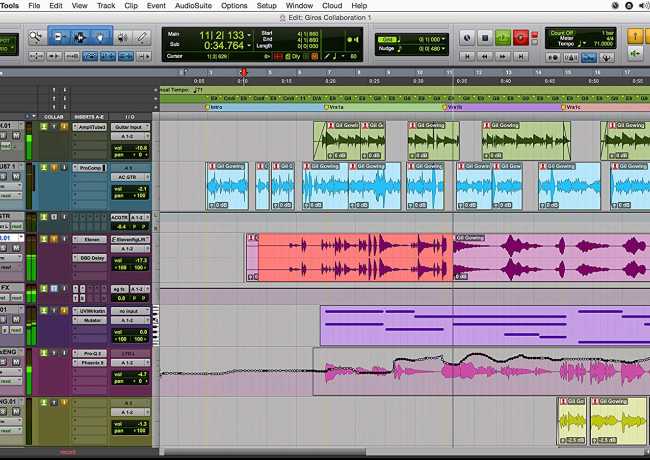Viewport: 650px width, 460px height.
Task: Select the purple MIDI clip
Action: [485, 326]
